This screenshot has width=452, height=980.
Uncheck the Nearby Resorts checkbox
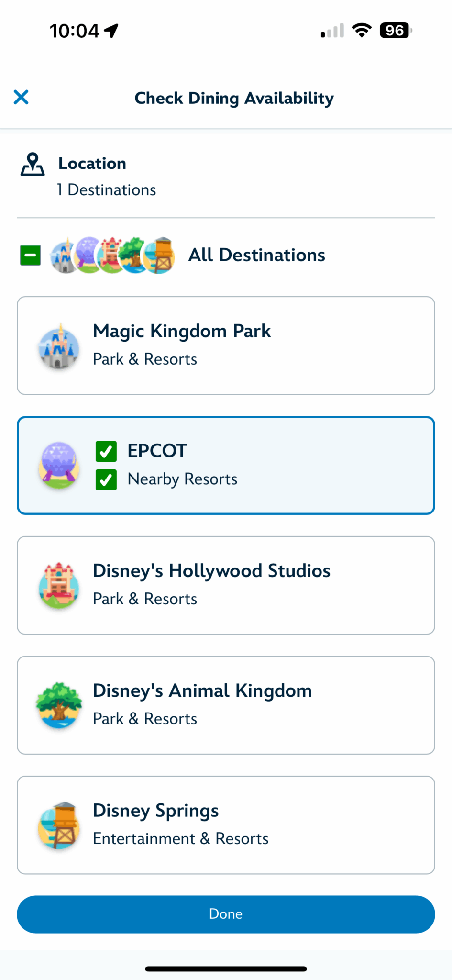point(106,480)
